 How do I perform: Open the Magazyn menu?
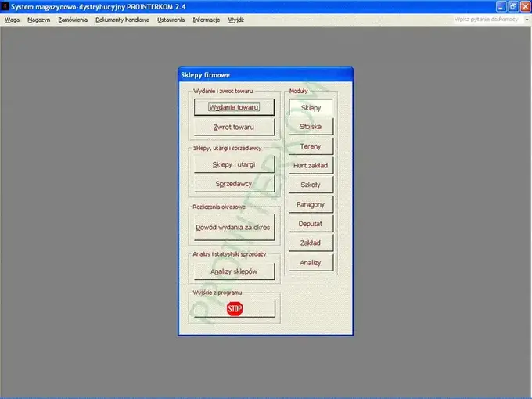click(38, 20)
